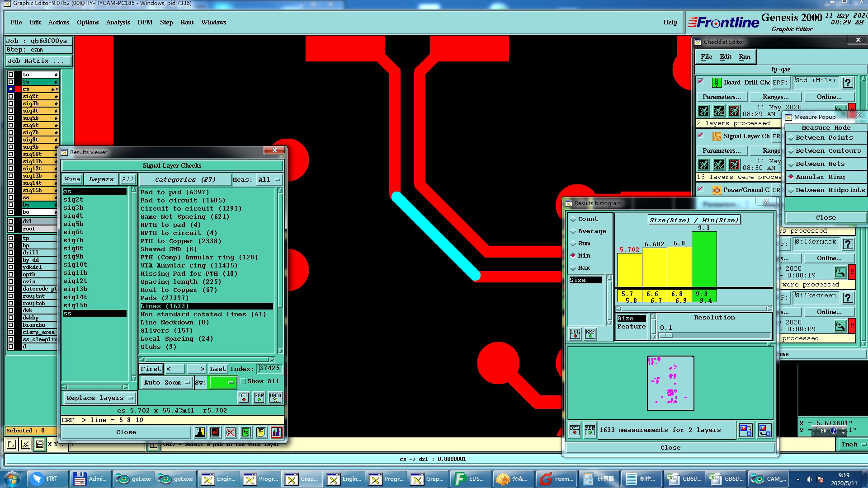
Task: Click the crossed-out REF icon
Action: click(230, 432)
